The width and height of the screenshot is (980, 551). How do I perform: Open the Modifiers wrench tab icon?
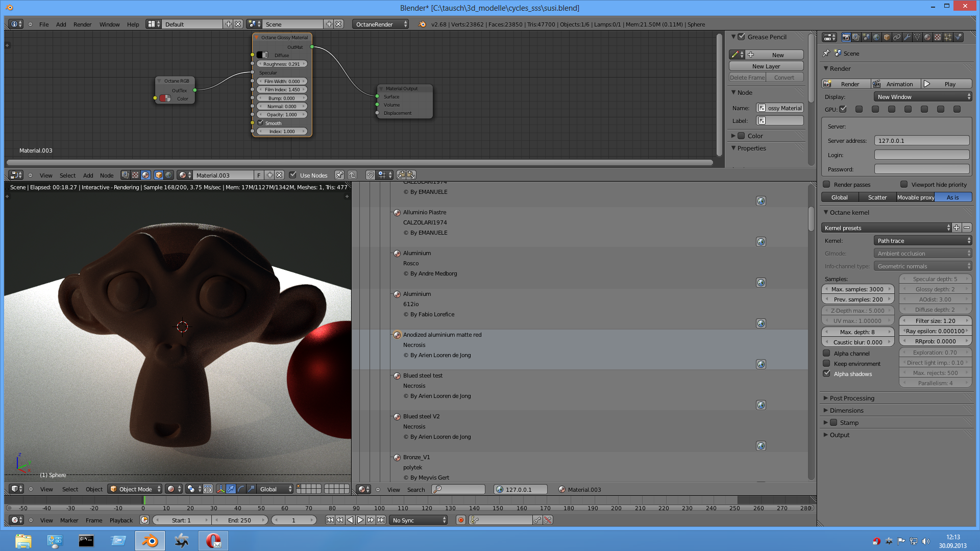coord(907,37)
